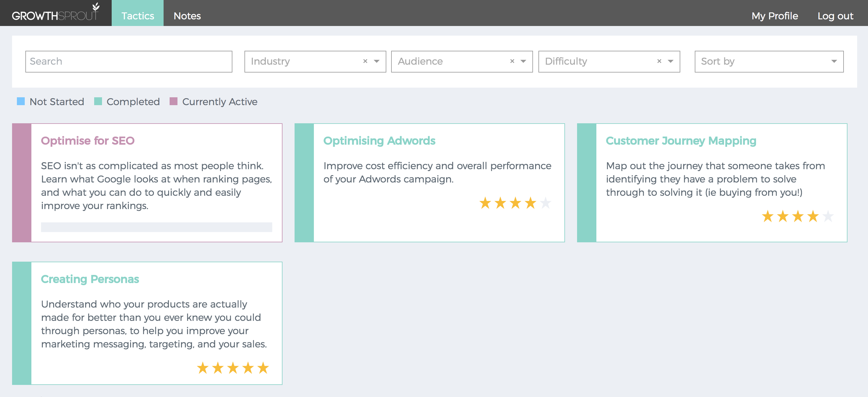Click into the Search input field
The height and width of the screenshot is (397, 868).
pos(129,61)
